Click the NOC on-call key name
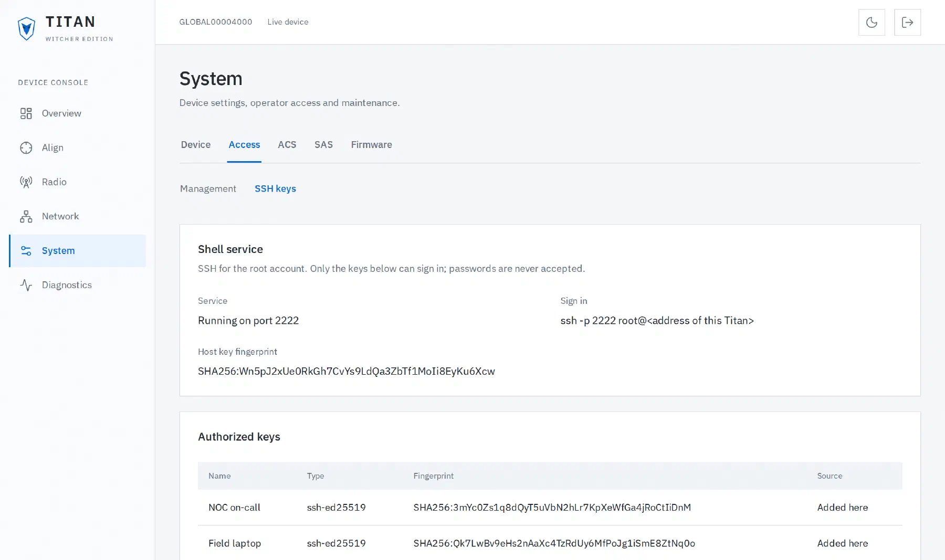 tap(234, 508)
